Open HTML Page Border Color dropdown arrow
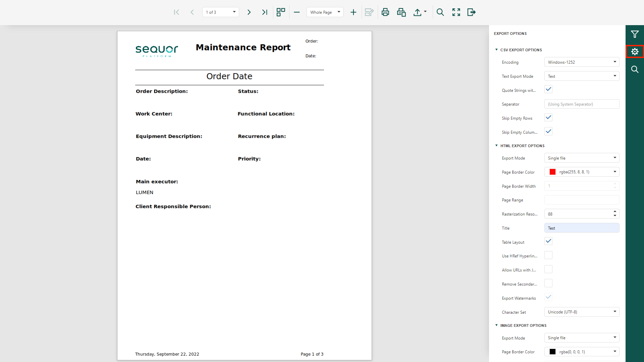 [615, 172]
